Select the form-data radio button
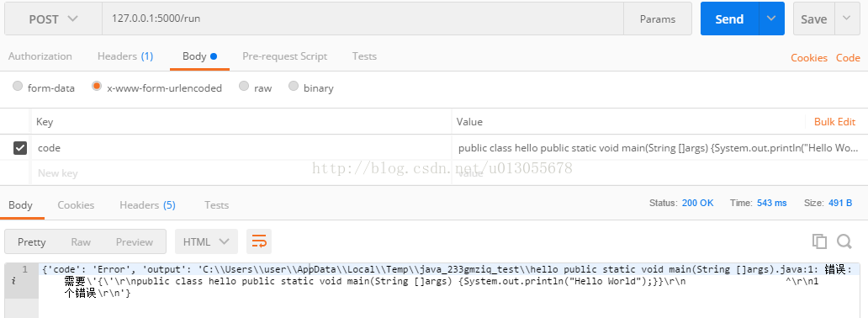868x318 pixels. click(x=18, y=86)
